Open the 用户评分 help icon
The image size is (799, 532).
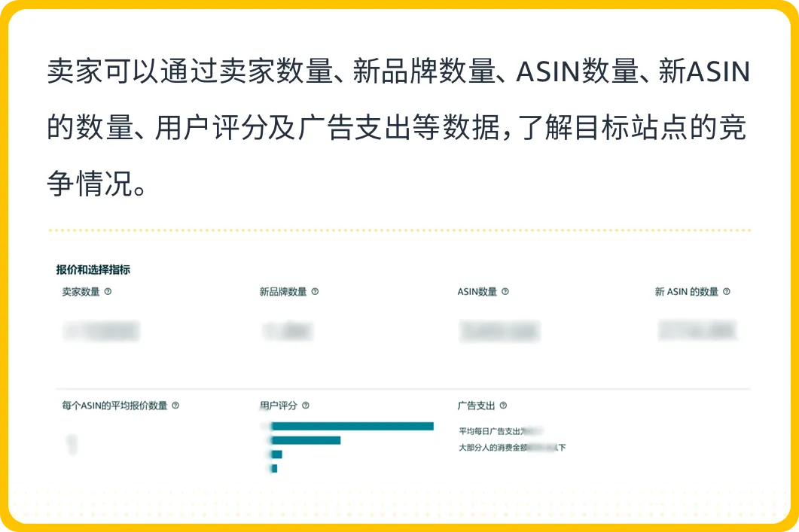(305, 406)
